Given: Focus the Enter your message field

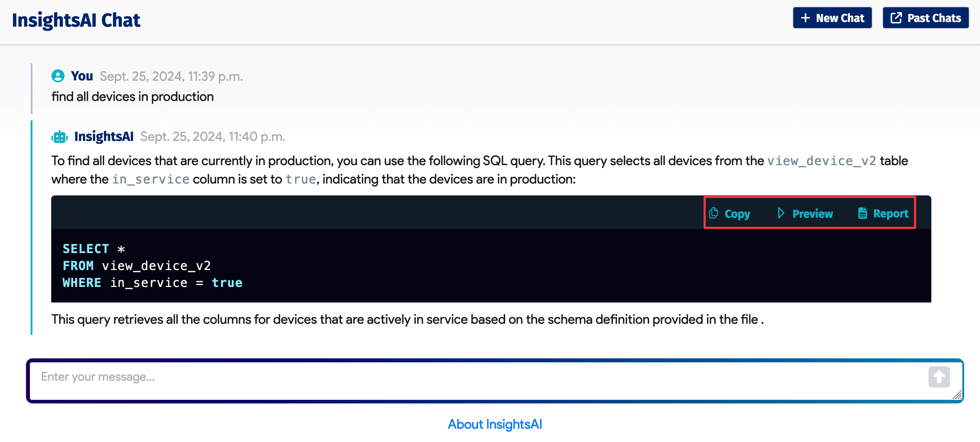Looking at the screenshot, I should [x=495, y=381].
